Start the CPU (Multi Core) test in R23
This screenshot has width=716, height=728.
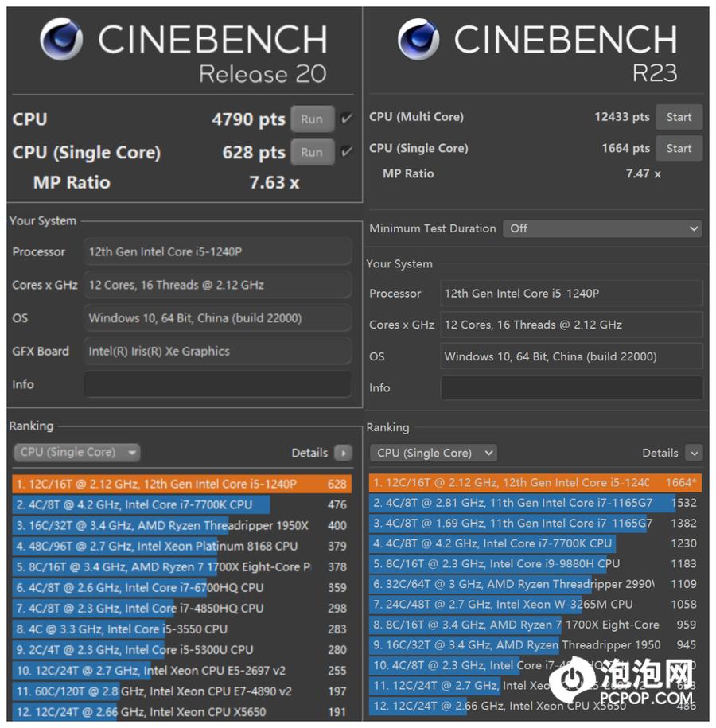(679, 117)
